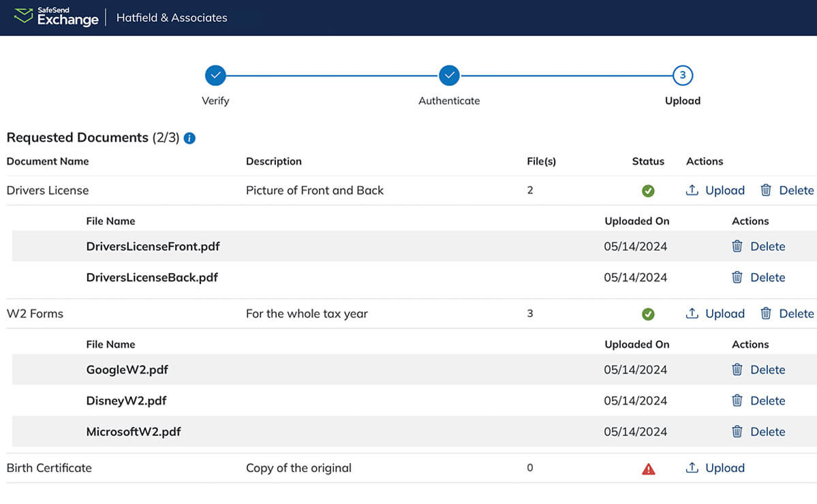The width and height of the screenshot is (817, 504).
Task: Click trash icon for GoogleW2.pdf
Action: coord(737,370)
